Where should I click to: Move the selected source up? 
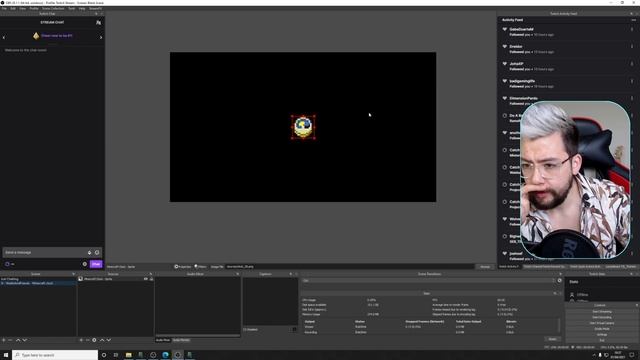(102, 340)
